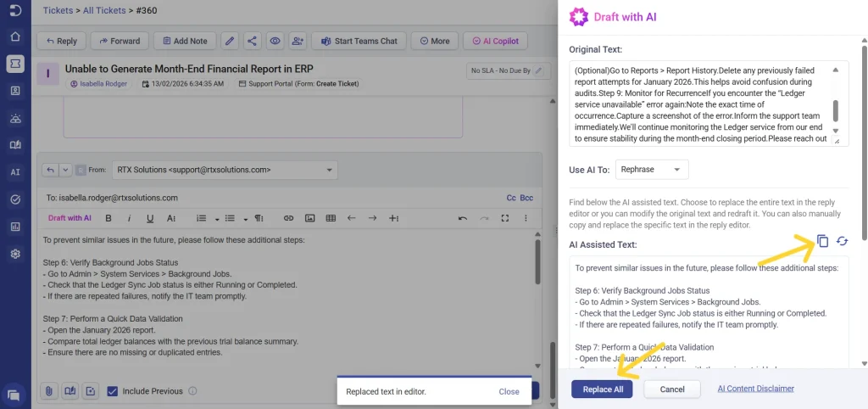Open the Contacts icon in left sidebar
The width and height of the screenshot is (868, 409).
[x=15, y=91]
